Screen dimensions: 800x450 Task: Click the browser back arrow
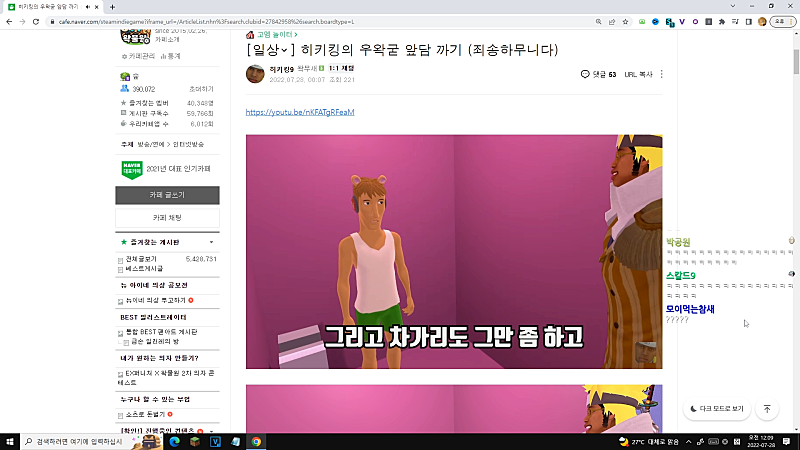pyautogui.click(x=9, y=22)
